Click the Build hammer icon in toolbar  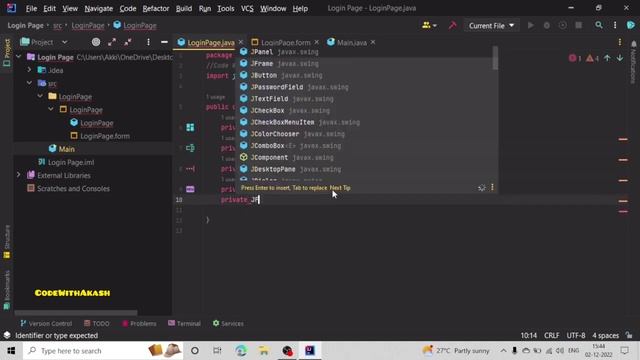click(x=452, y=25)
